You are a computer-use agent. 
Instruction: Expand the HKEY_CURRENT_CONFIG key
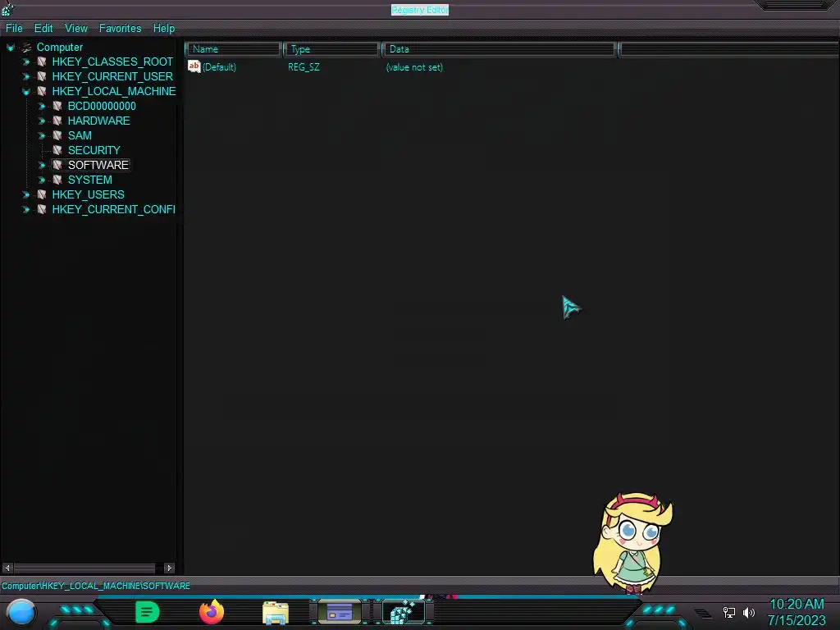point(25,209)
